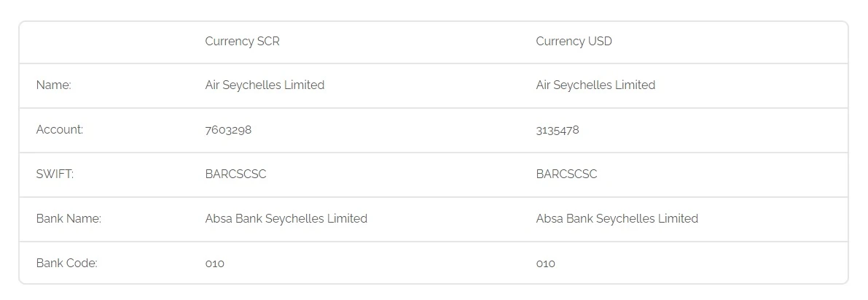This screenshot has width=868, height=300.
Task: Click bank code 010 in USD column
Action: click(545, 264)
